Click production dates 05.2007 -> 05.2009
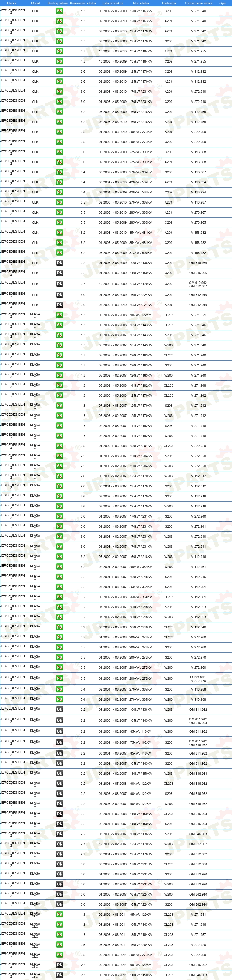Image resolution: width=232 pixels, height=980 pixels. [x=113, y=253]
